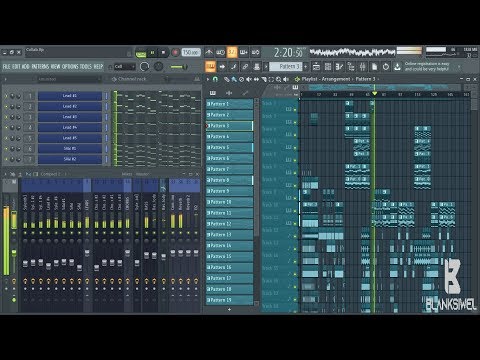Select the playlist Delete tool

click(241, 79)
